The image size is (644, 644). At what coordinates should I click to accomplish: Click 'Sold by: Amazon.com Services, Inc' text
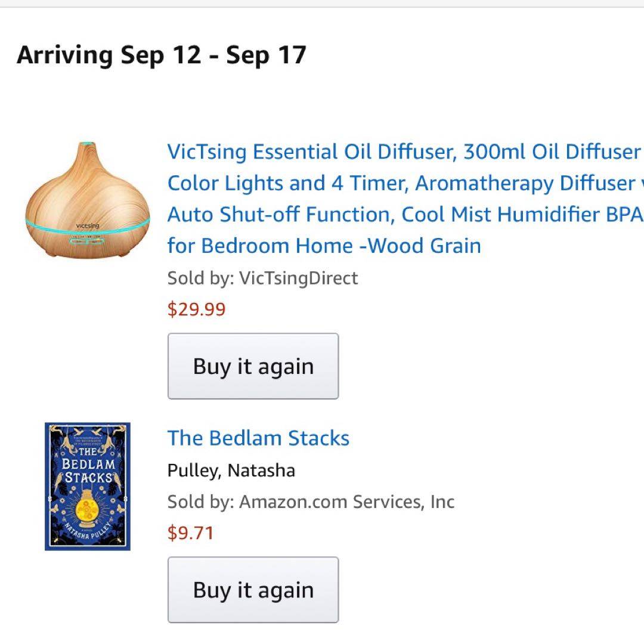click(311, 501)
